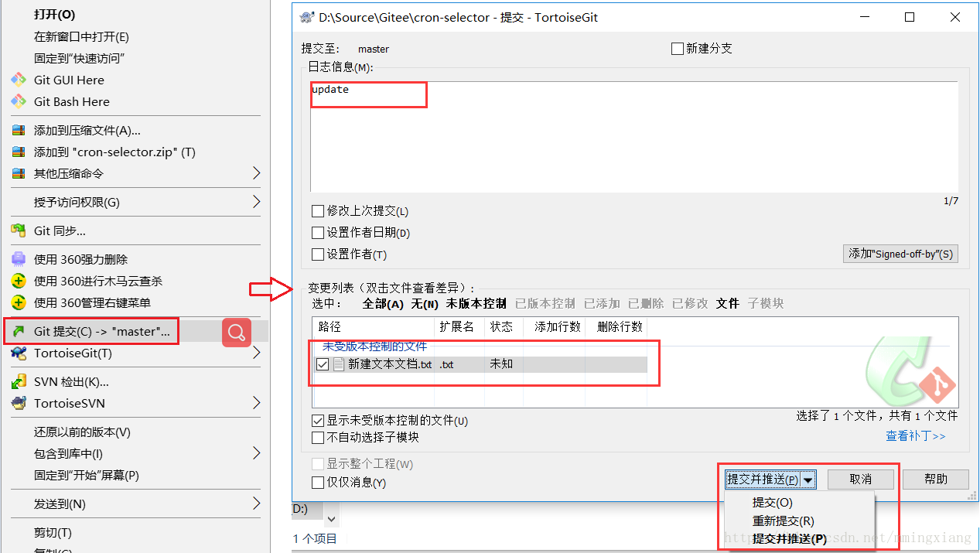Expand the TortoiseSVN submenu arrow
The width and height of the screenshot is (980, 553).
[257, 403]
